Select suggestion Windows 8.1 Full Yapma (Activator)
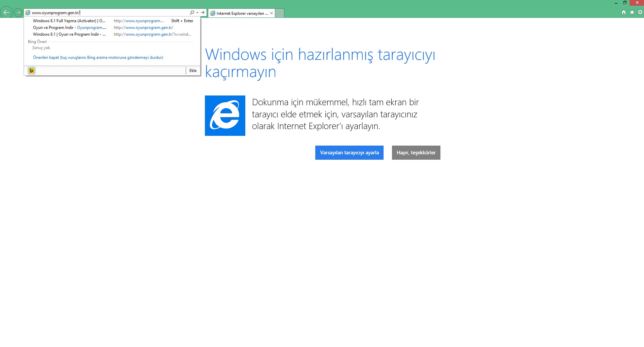 tap(112, 21)
